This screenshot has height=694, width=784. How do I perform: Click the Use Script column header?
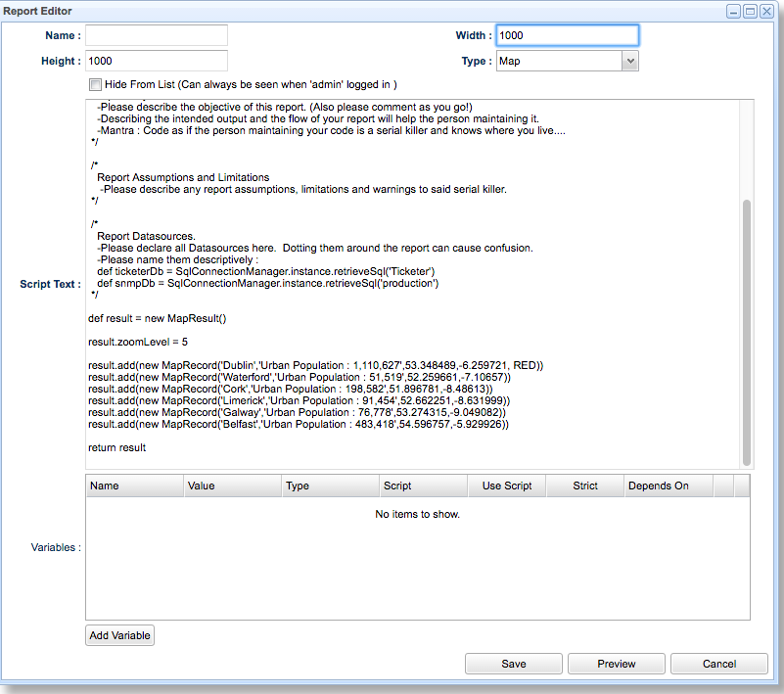coord(506,486)
